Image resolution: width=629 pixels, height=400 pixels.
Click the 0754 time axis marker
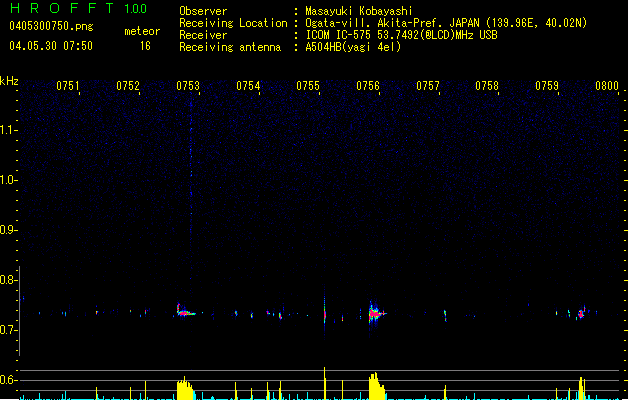tap(248, 86)
